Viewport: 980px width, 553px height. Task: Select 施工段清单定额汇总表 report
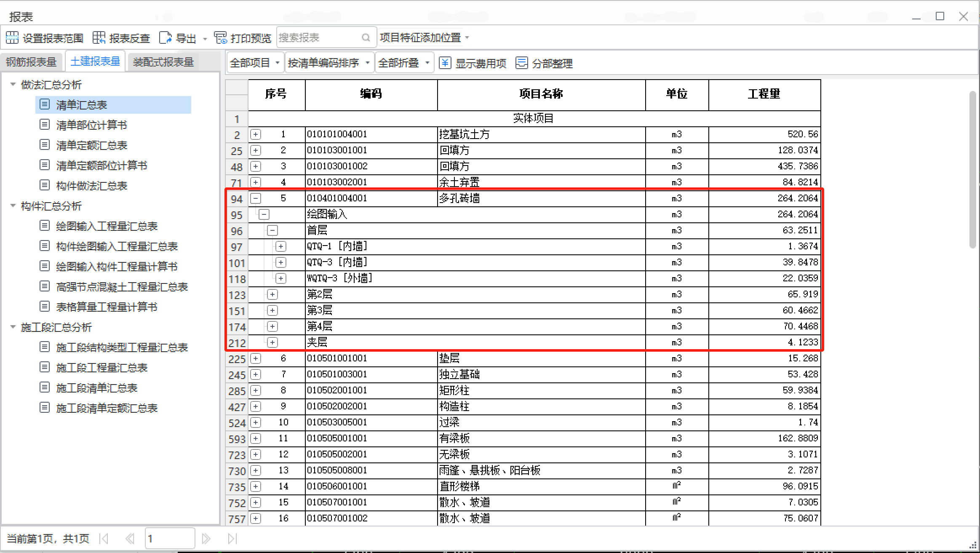[x=107, y=408]
